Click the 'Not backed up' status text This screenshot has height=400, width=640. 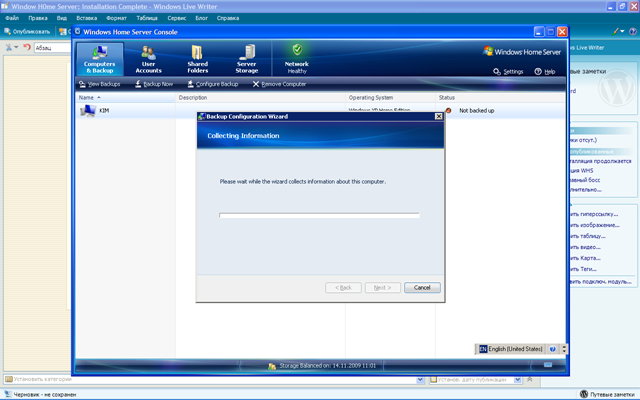(476, 111)
